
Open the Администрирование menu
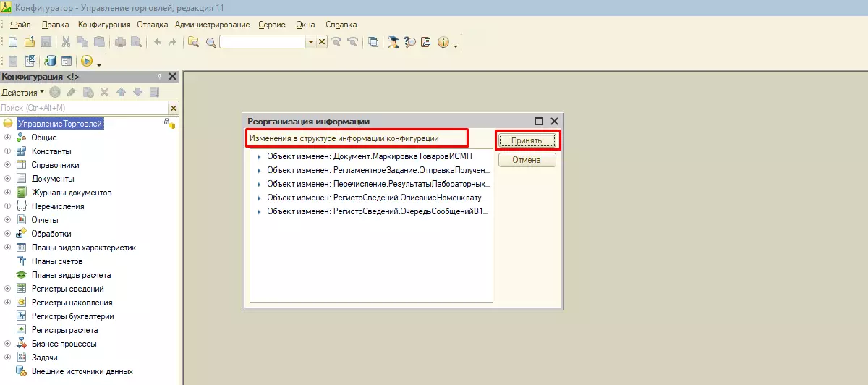coord(212,25)
